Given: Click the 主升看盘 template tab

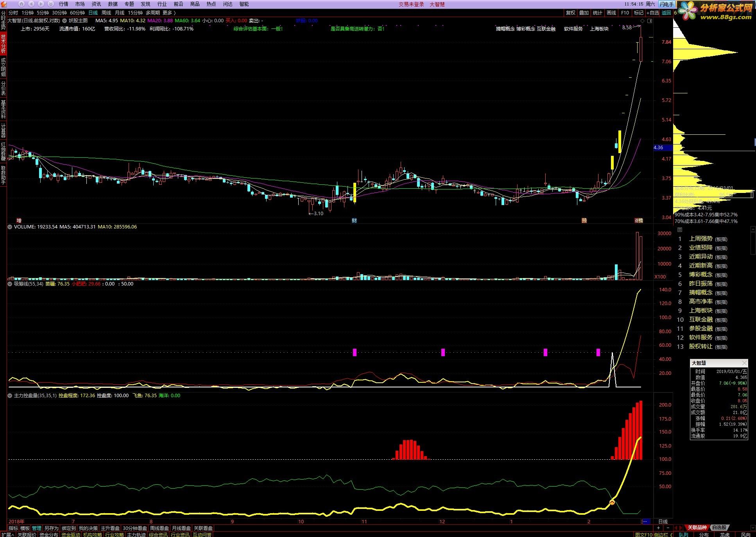Looking at the screenshot, I should (110, 528).
